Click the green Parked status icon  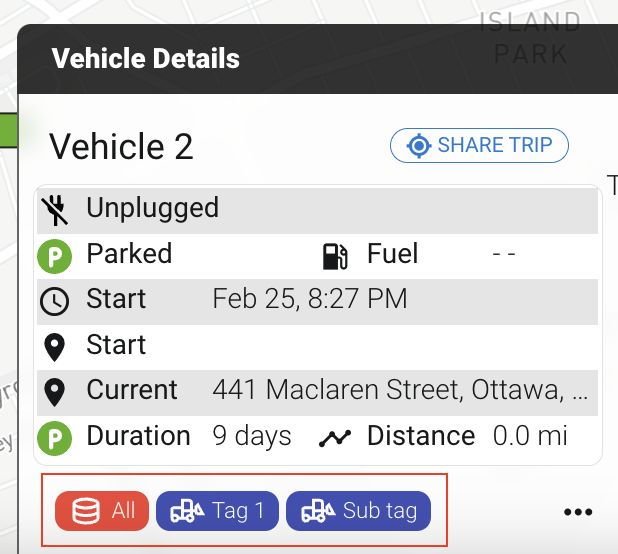52,255
